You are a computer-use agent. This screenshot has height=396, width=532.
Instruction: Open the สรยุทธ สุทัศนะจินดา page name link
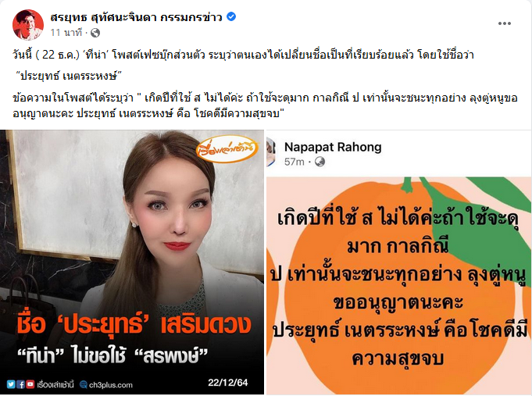(136, 17)
